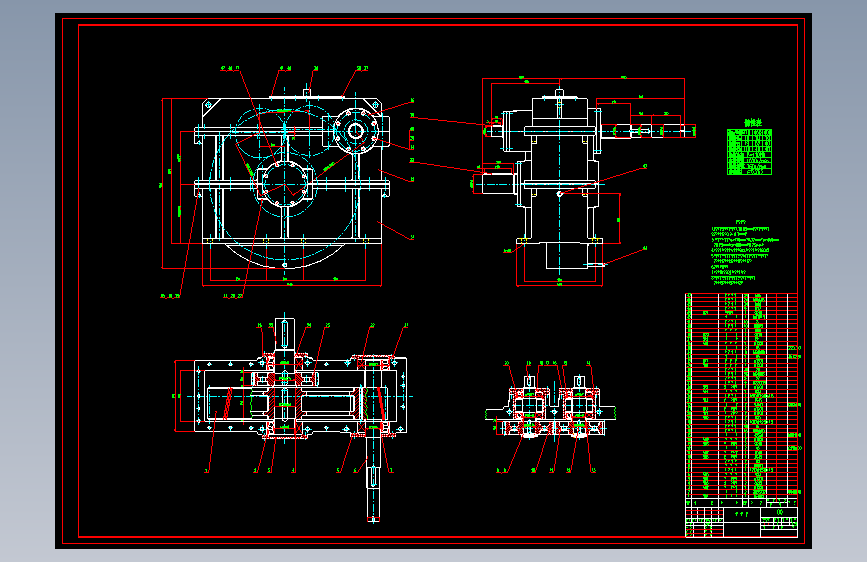Select the upper-right side view of the gearbox
This screenshot has height=562, width=867.
[x=583, y=181]
